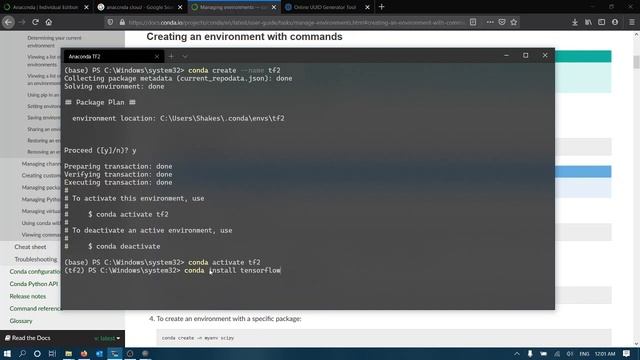Switch ENG input language indicator

click(x=584, y=354)
